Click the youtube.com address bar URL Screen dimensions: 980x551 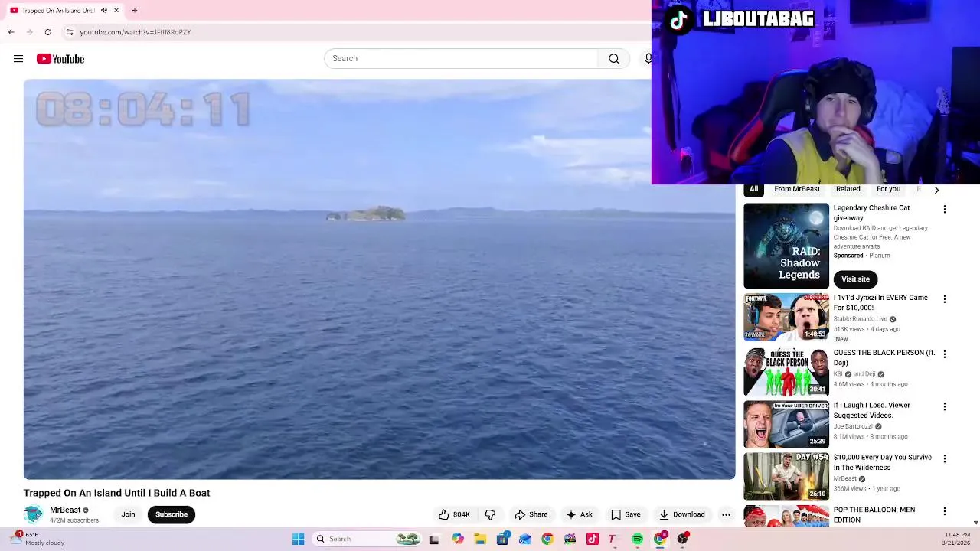point(136,32)
